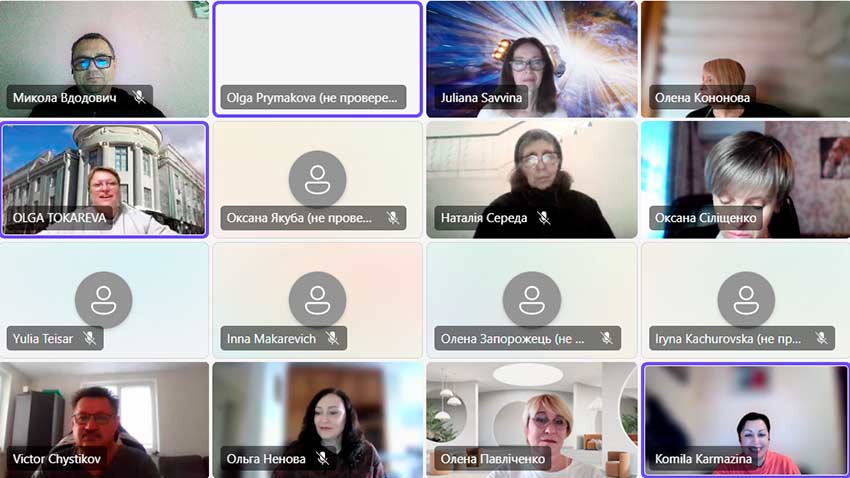The image size is (850, 478).
Task: Select Олена Павліченко's video tile
Action: [x=532, y=421]
